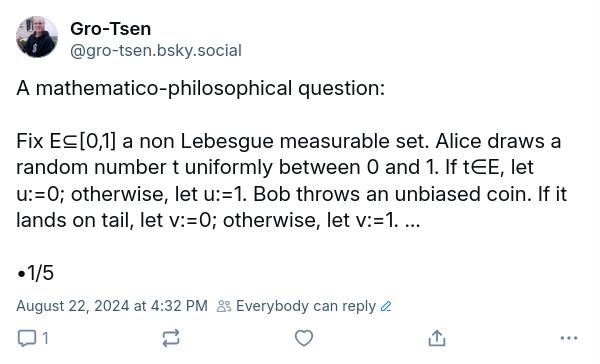This screenshot has width=600, height=364.
Task: Click the Gro-Tsen display name
Action: (111, 29)
